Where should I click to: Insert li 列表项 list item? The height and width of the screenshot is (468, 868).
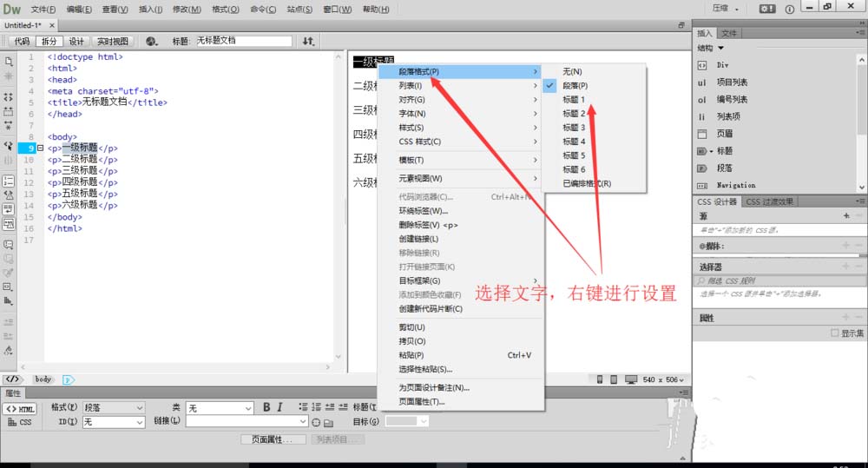pos(719,116)
